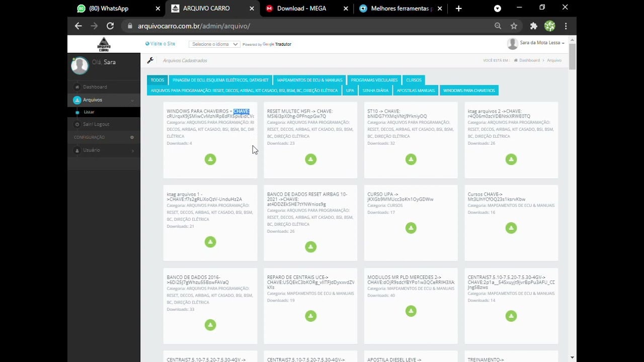Viewport: 644px width, 362px height.
Task: Reload the current page
Action: (x=110, y=26)
